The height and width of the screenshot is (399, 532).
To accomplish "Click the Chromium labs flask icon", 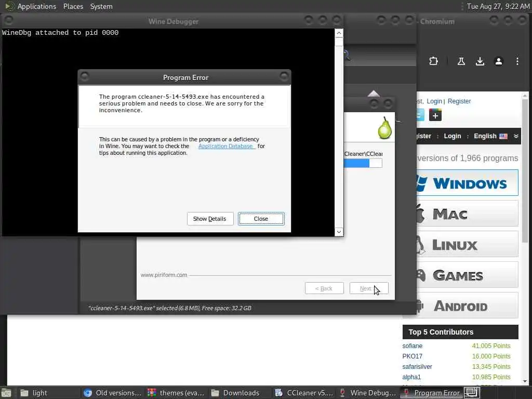I will tap(461, 61).
